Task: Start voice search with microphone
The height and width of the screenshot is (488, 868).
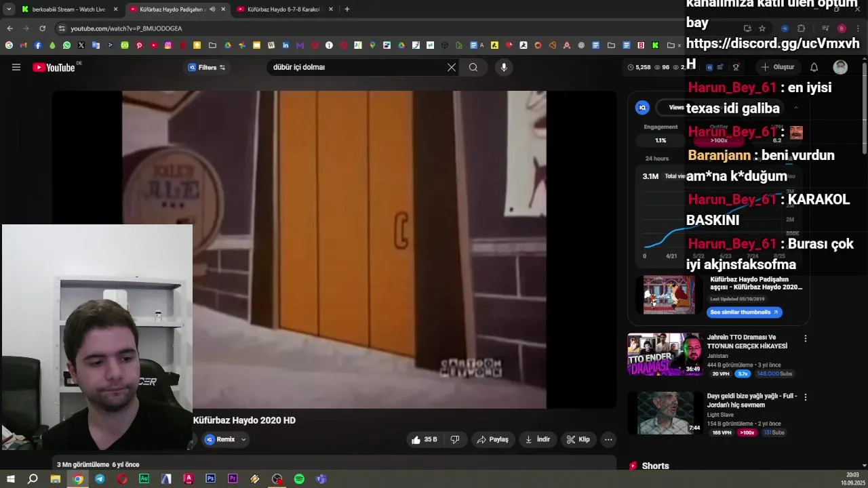Action: click(503, 67)
